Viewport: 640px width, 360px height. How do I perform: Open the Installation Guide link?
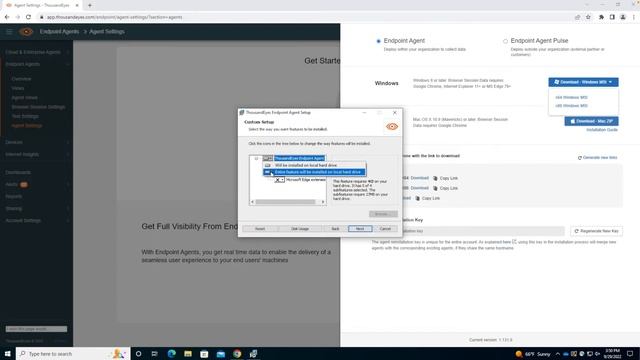click(x=602, y=130)
